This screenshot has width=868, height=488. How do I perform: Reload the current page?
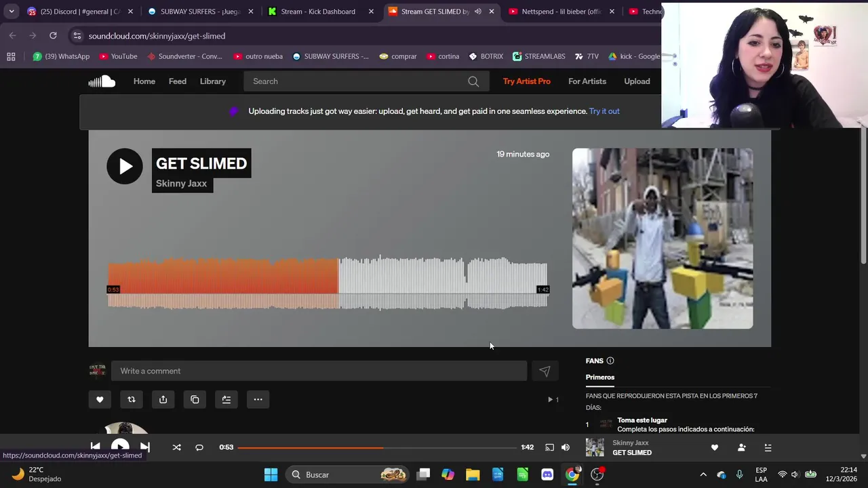pyautogui.click(x=53, y=35)
